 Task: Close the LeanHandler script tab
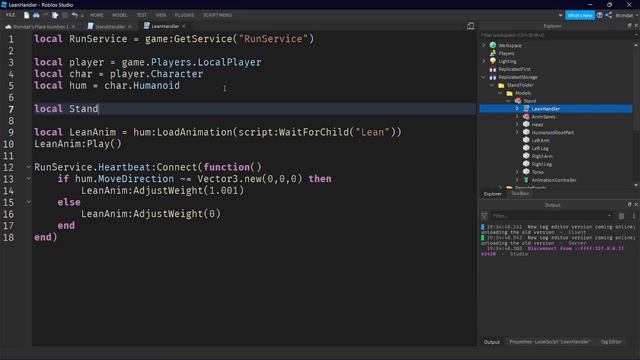click(184, 26)
